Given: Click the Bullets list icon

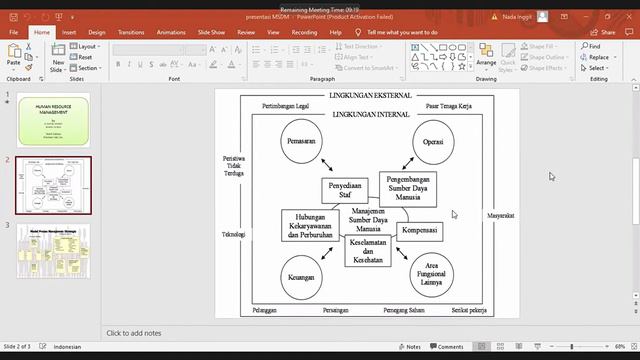Looking at the screenshot, I should coord(256,50).
